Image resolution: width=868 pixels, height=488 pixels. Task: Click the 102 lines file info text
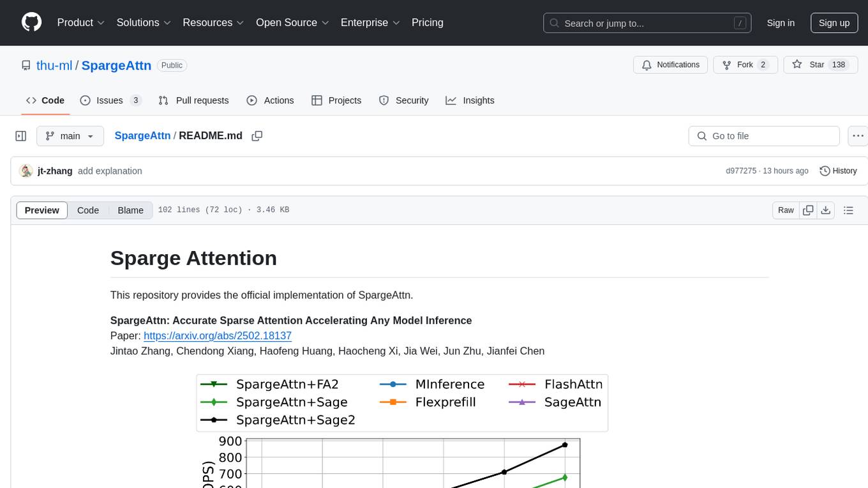223,210
